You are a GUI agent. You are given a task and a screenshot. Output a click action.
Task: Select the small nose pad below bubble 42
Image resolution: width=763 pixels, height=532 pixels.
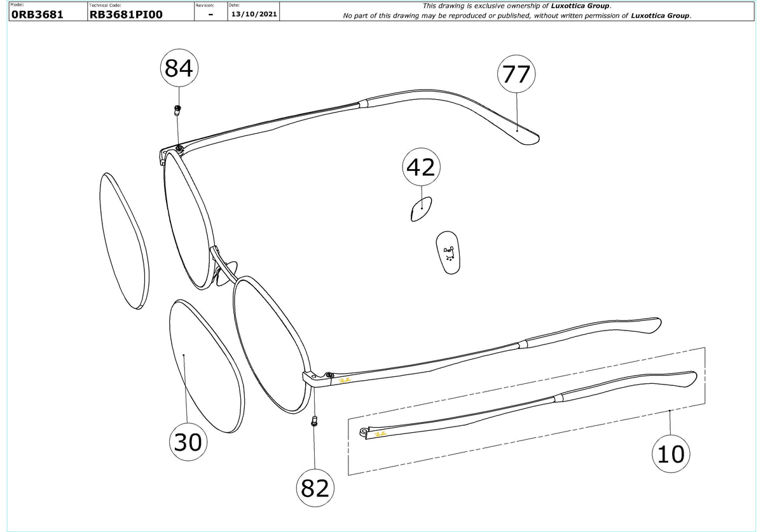click(421, 208)
